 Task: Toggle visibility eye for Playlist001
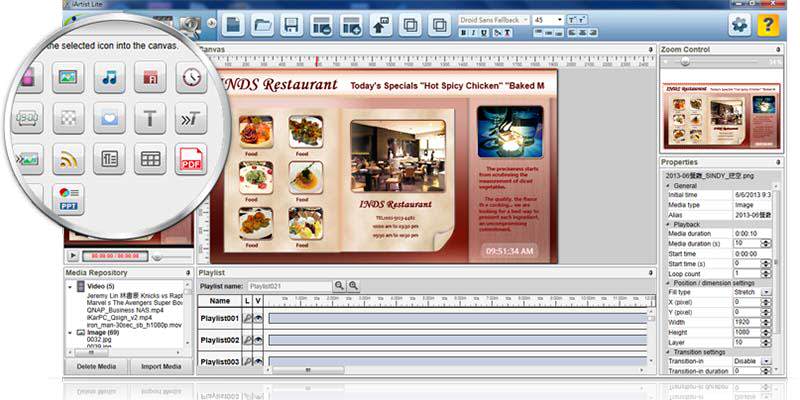tap(258, 318)
